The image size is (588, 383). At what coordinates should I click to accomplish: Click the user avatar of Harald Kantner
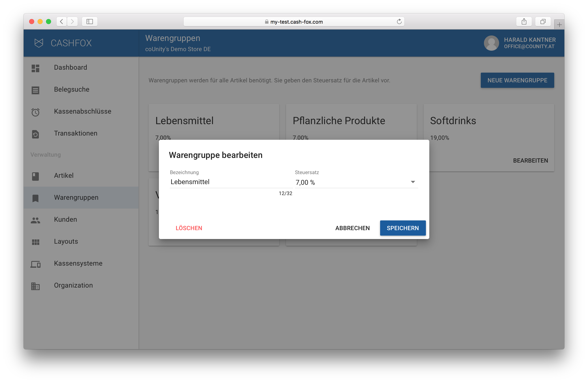tap(491, 43)
